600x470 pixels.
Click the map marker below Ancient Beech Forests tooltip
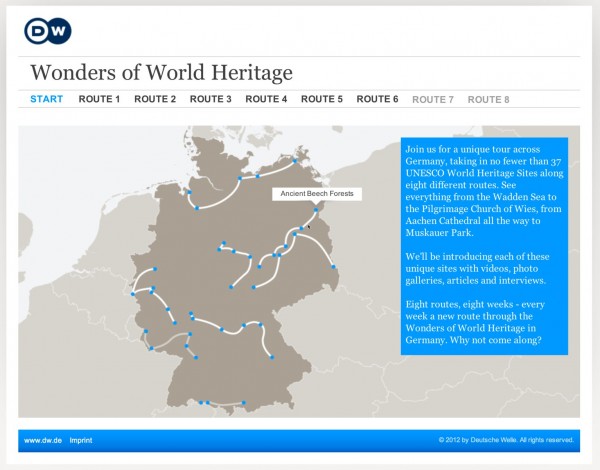click(315, 210)
